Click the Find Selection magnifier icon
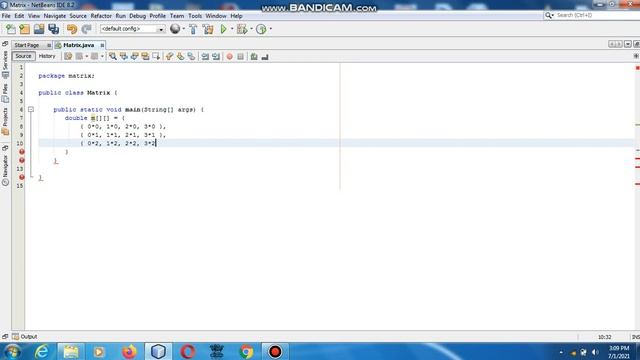Screen dimensions: 640x360 [x=113, y=57]
